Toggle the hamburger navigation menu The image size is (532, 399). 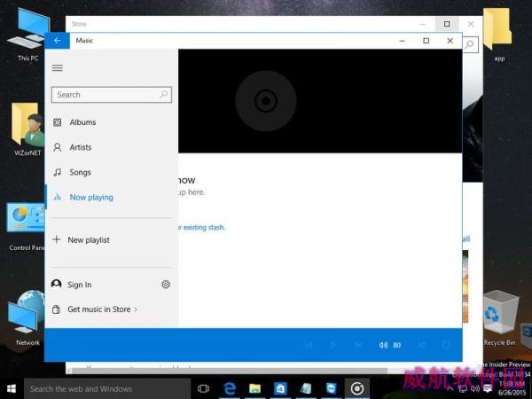click(58, 68)
